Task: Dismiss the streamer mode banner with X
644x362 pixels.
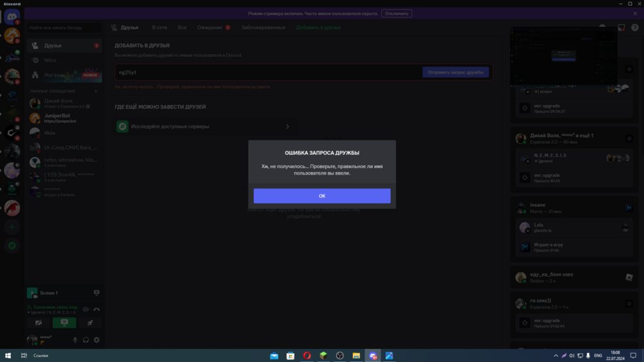Action: pos(635,14)
